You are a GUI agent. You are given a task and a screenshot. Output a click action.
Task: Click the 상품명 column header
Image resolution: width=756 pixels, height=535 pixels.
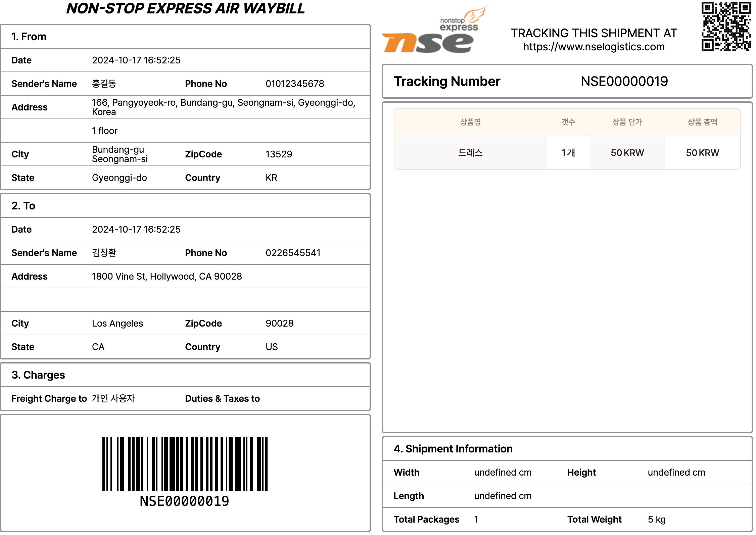470,122
